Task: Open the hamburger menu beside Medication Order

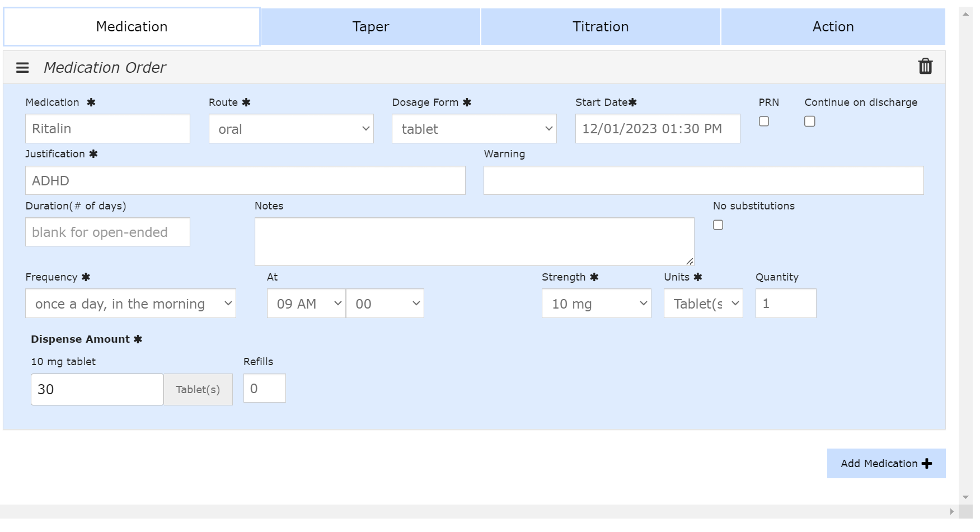Action: click(x=22, y=68)
